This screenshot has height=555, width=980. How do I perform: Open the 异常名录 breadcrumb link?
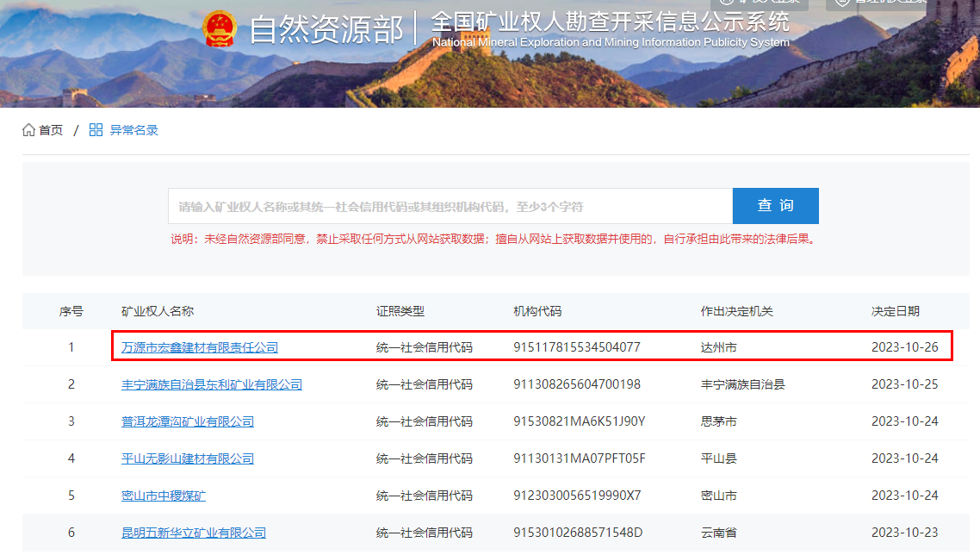pos(133,130)
